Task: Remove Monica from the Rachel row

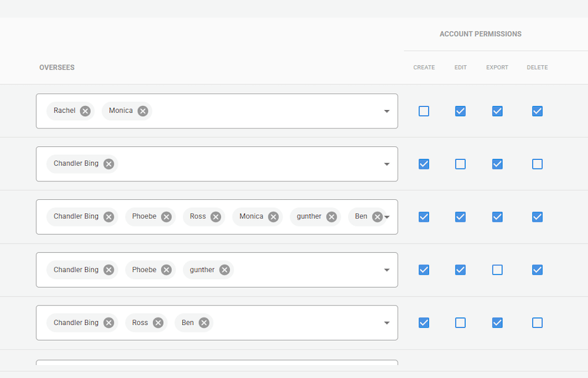Action: click(143, 111)
